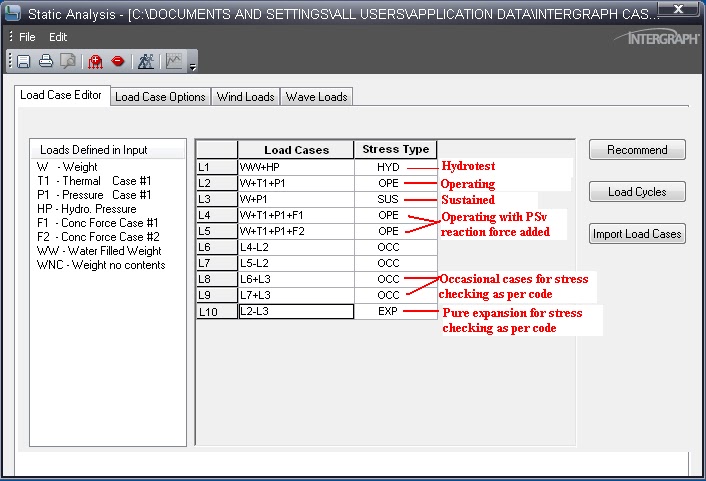Click the Save toolbar icon
The image size is (706, 481).
pos(23,61)
